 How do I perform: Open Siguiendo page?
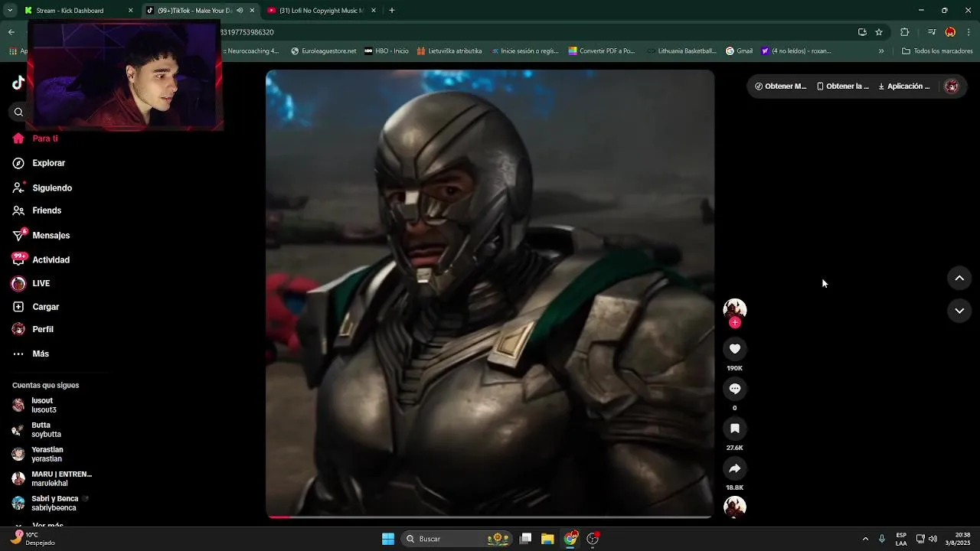point(42,187)
